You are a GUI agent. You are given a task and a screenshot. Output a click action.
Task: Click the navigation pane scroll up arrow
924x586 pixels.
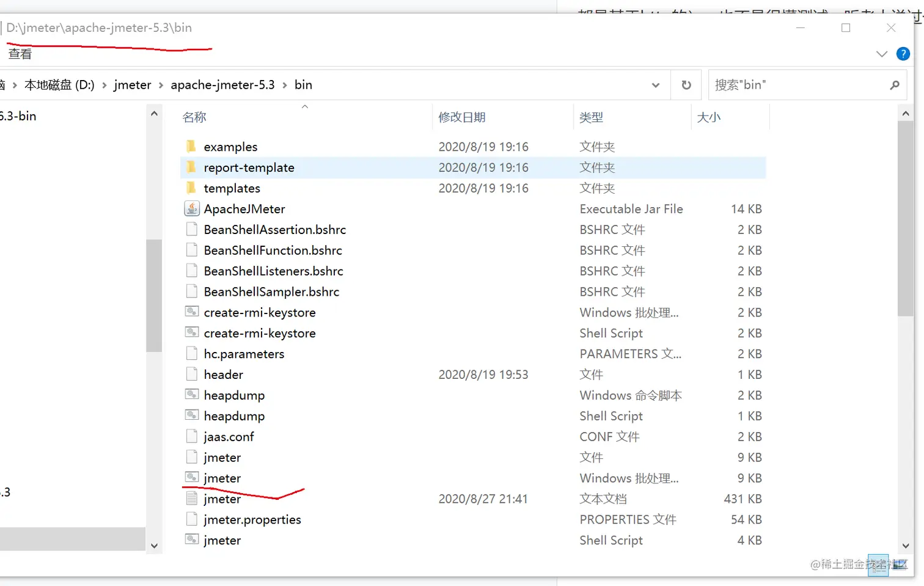click(154, 114)
